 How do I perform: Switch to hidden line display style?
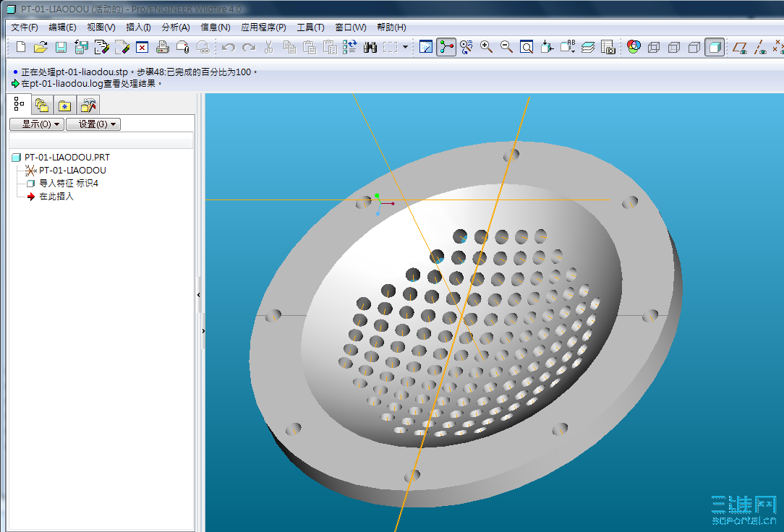click(674, 47)
